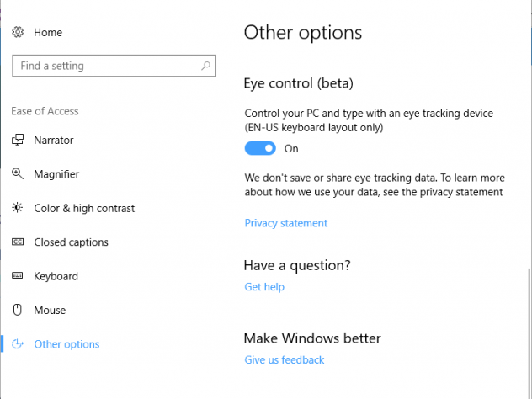Go to Magnifier settings
This screenshot has height=399, width=532.
[56, 174]
